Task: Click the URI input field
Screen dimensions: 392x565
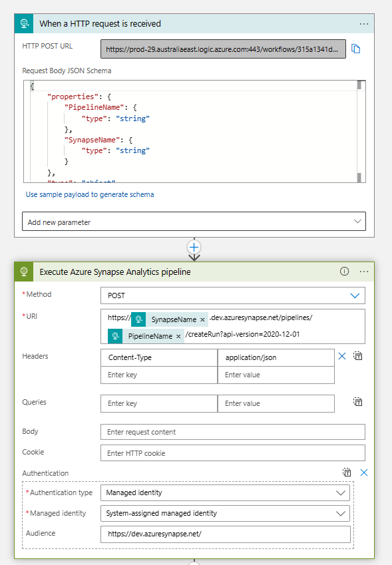Action: [x=233, y=326]
